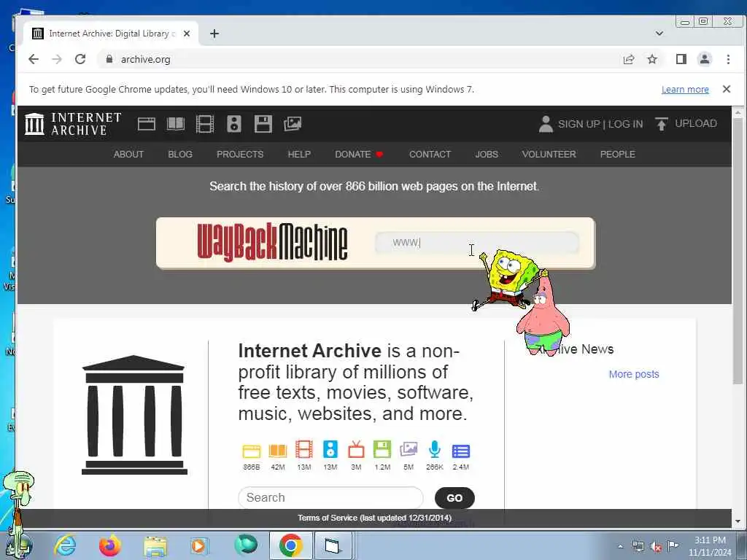Open Windows Media Player from taskbar
The image size is (747, 560).
198,545
